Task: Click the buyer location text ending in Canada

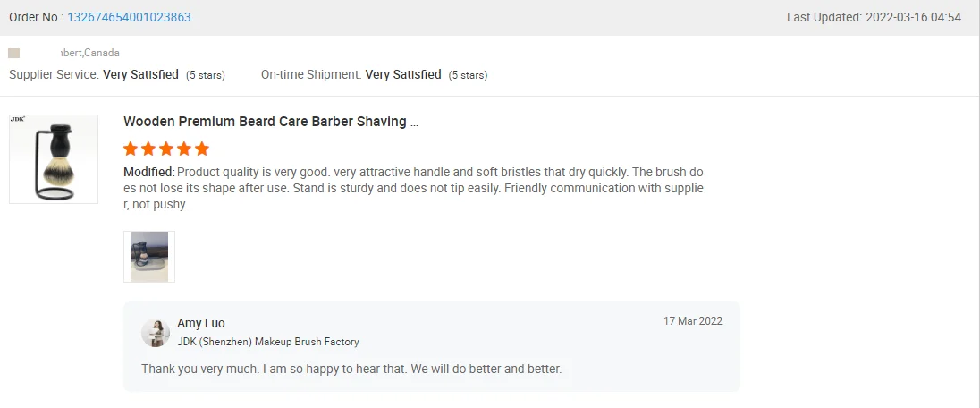Action: click(89, 54)
